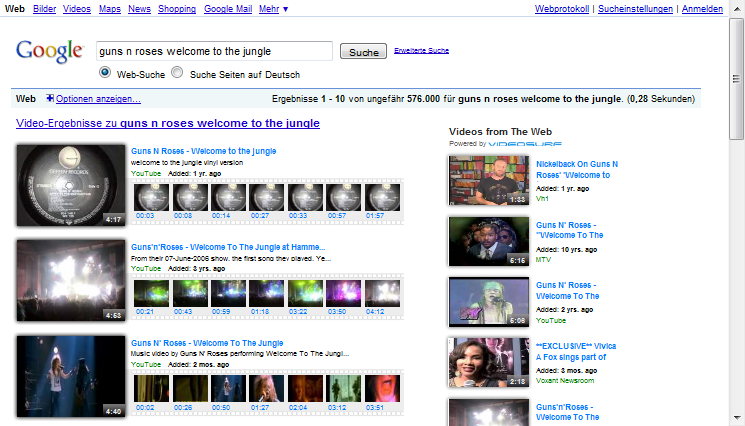Expand the Mehr dropdown menu

273,9
